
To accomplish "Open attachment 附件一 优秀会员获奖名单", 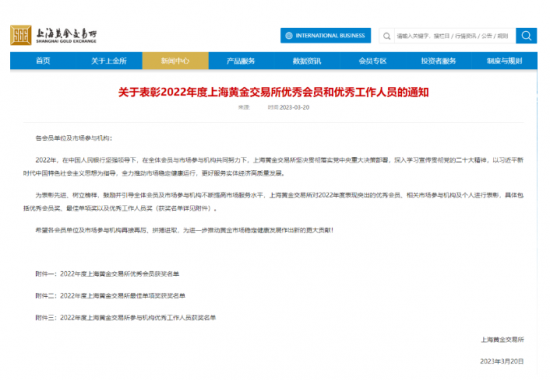I will click(x=107, y=274).
